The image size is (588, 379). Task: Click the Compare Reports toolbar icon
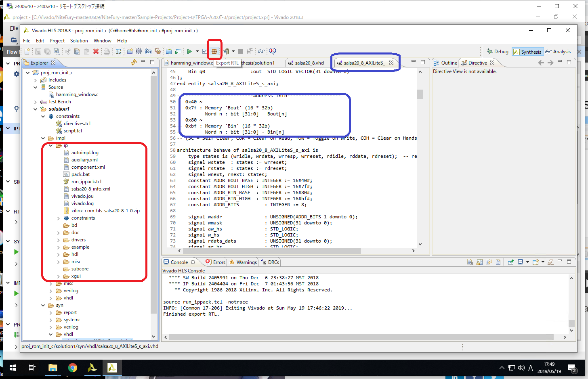point(250,51)
